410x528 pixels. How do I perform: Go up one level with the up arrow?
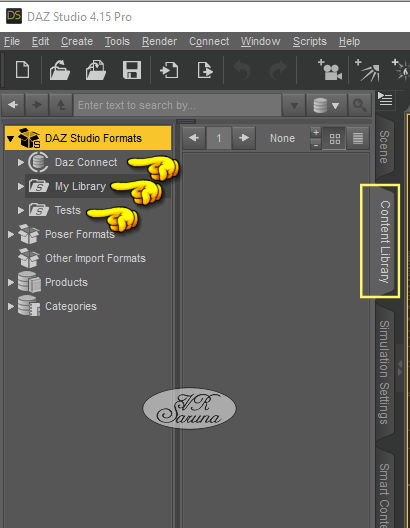(x=61, y=105)
